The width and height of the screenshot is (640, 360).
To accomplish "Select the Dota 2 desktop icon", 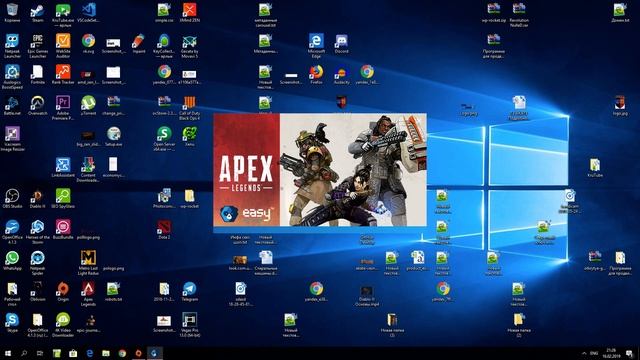I will pyautogui.click(x=164, y=229).
